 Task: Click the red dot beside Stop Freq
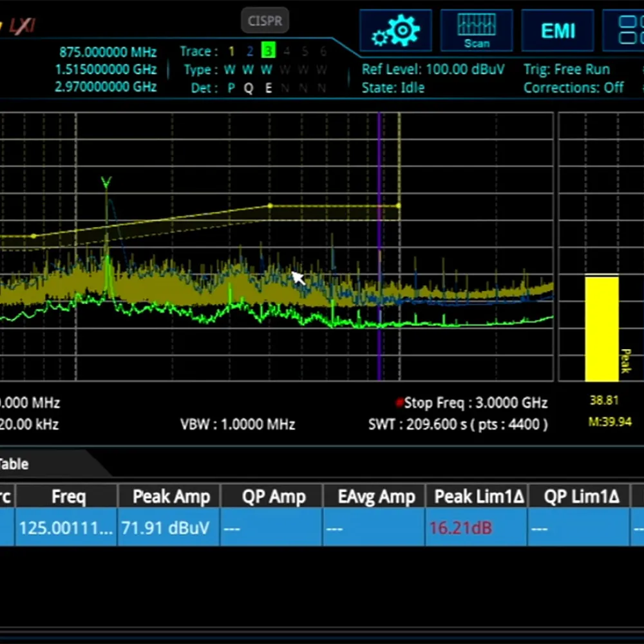coord(399,403)
